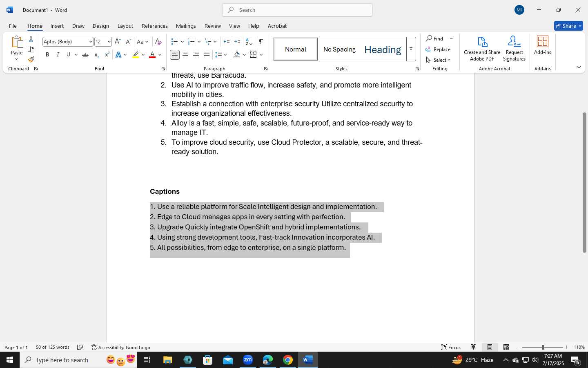Click zoom in plus button
This screenshot has height=368, width=588.
[x=566, y=347]
